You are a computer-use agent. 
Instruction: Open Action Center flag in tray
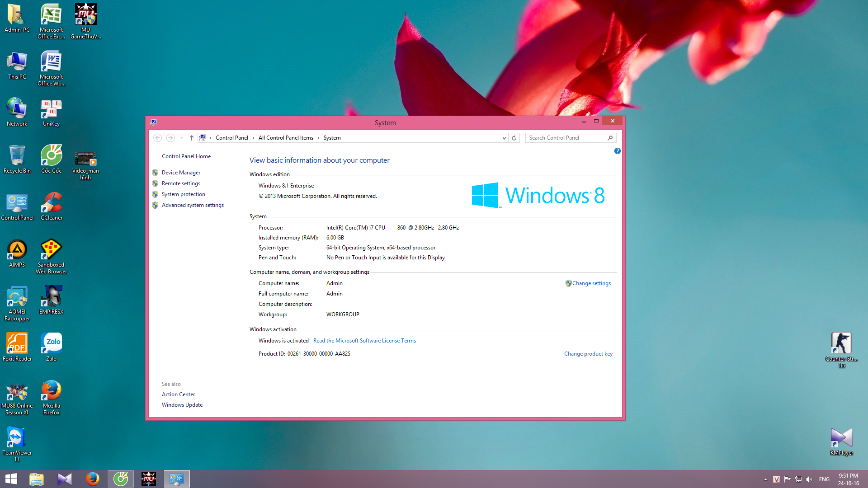click(787, 479)
